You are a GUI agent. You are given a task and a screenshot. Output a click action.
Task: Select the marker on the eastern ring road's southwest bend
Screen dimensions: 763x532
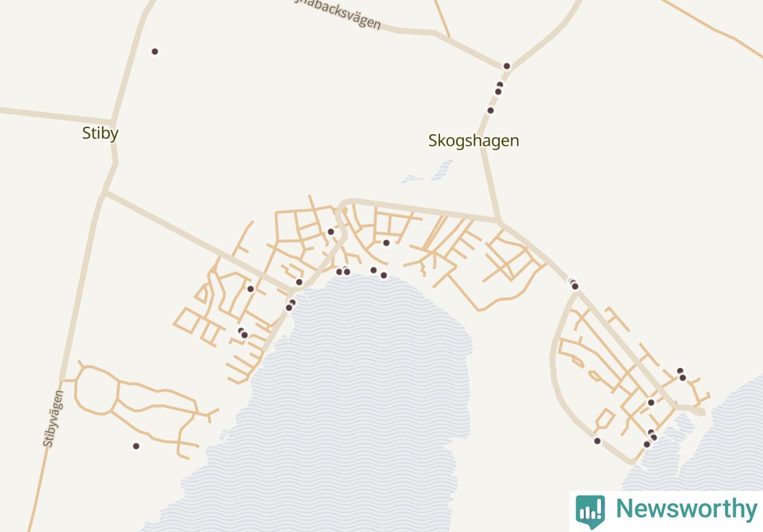coord(597,441)
